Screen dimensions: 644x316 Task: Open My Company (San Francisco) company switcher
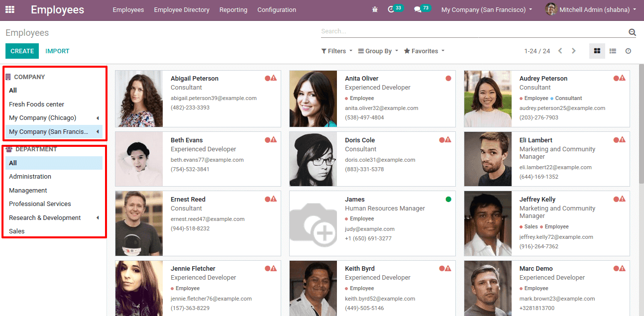(x=487, y=9)
